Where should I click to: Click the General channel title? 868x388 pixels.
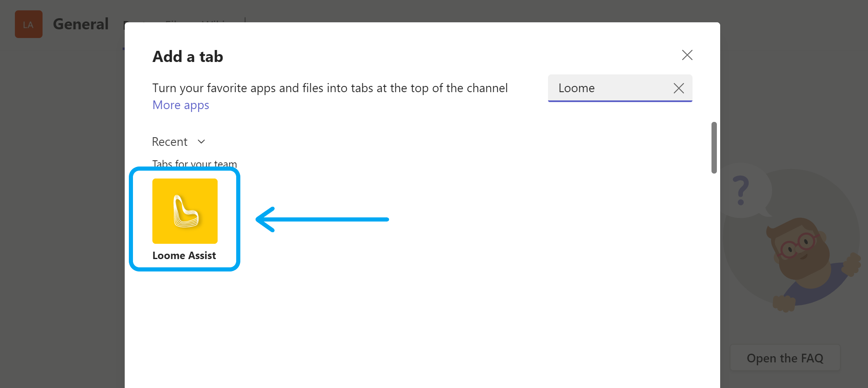pos(81,24)
